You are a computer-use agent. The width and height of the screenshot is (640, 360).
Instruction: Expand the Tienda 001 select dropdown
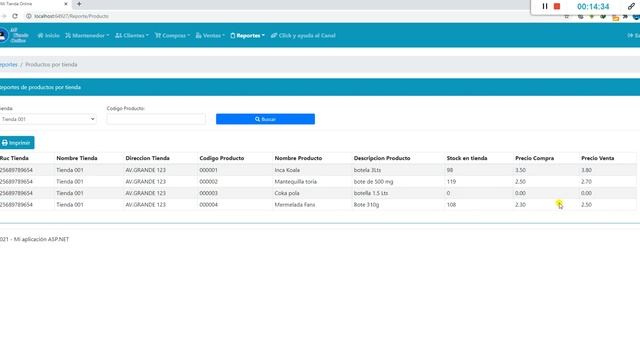tap(48, 119)
